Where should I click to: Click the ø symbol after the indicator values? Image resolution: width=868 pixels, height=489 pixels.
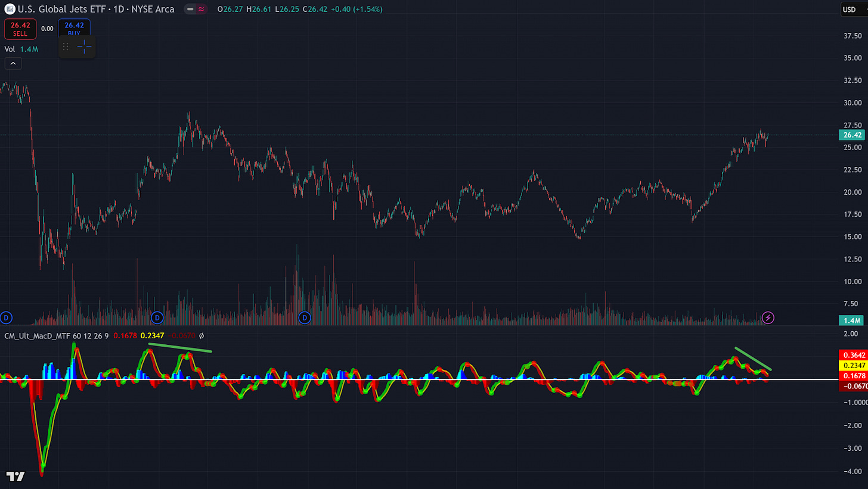[x=201, y=337]
